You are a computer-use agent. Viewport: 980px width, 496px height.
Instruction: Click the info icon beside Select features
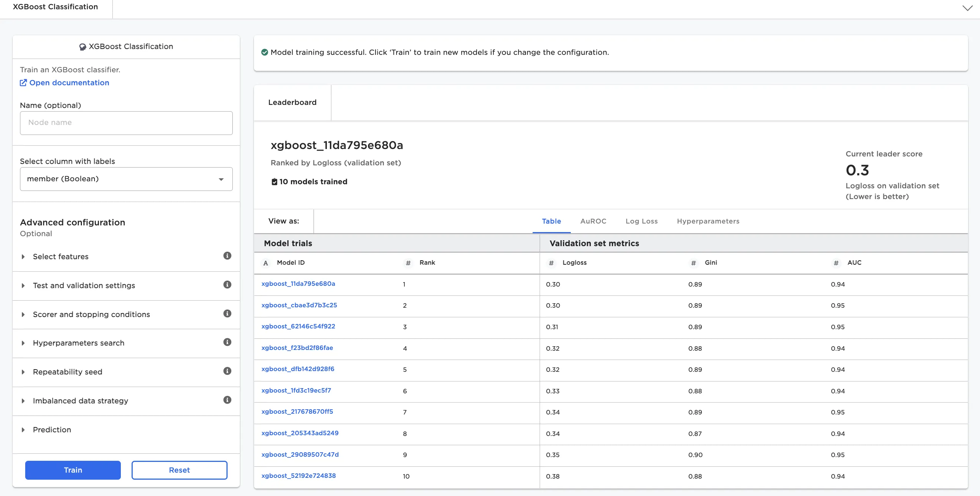click(x=227, y=256)
